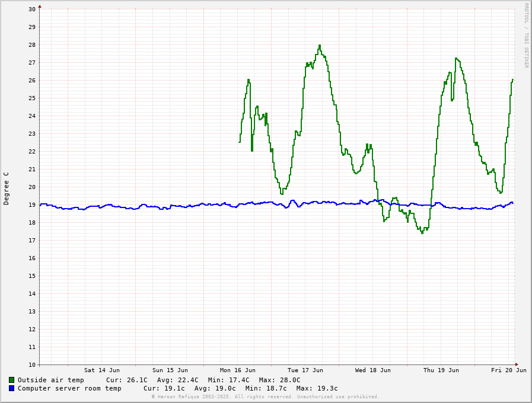
Task: Click the blue Computer server room swatch
Action: (x=11, y=388)
